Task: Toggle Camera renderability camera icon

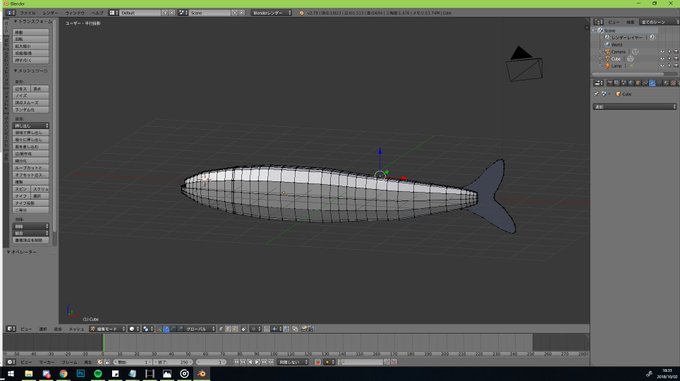Action: click(x=676, y=52)
